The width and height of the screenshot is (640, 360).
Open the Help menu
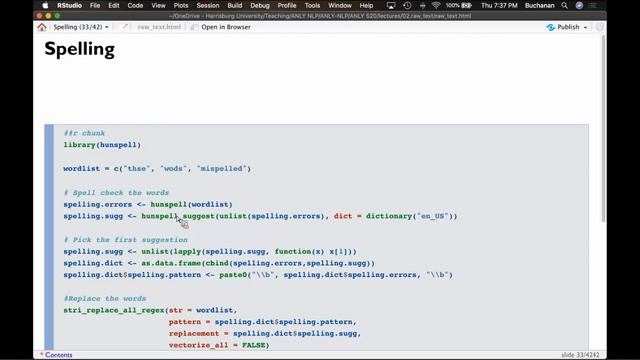366,5
